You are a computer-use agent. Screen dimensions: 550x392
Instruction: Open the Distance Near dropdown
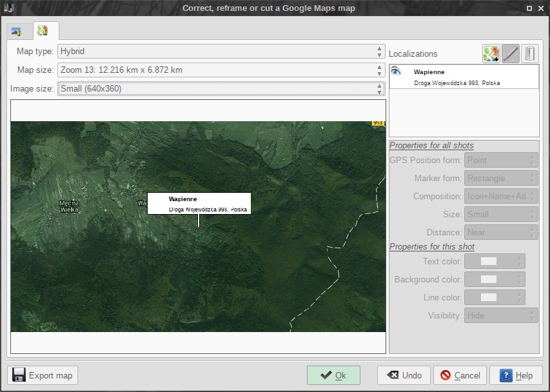pos(501,233)
